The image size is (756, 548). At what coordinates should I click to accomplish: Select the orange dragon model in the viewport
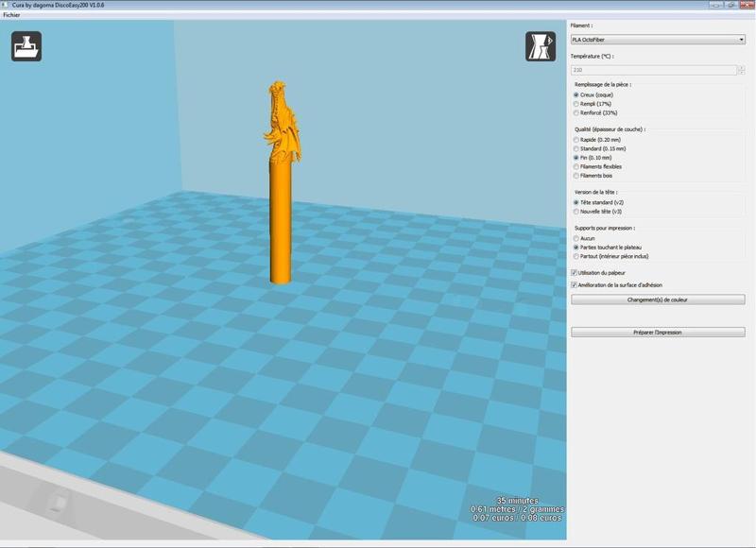pos(281,182)
